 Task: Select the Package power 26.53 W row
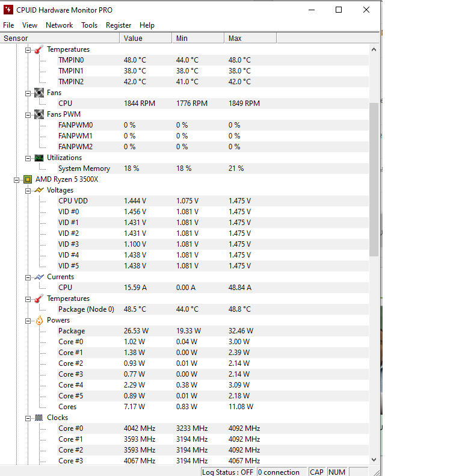click(x=213, y=331)
